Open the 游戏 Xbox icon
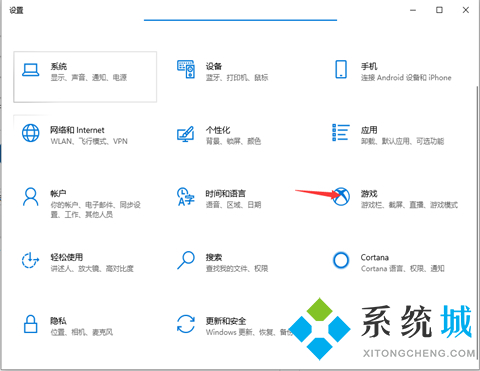This screenshot has height=371, width=480. pos(342,197)
